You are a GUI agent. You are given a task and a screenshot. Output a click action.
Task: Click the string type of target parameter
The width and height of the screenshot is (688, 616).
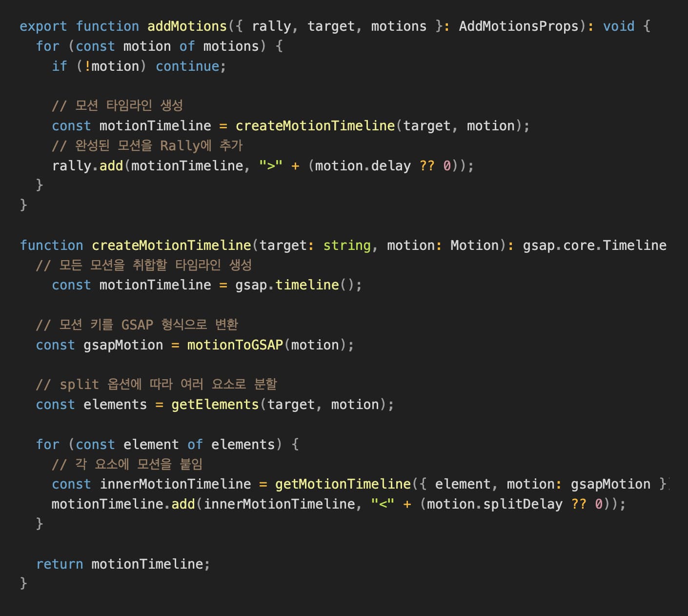point(346,245)
